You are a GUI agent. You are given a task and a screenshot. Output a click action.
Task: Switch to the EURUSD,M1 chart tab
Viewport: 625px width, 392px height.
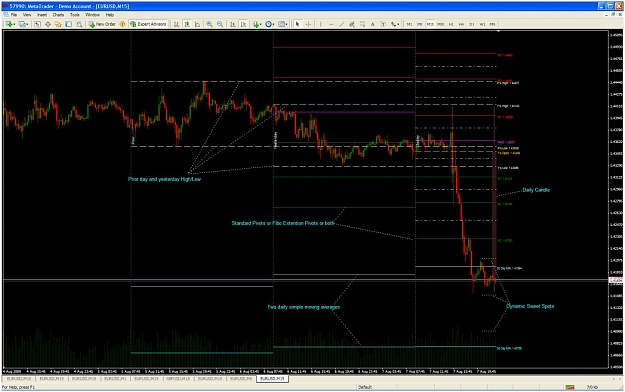tap(115, 379)
